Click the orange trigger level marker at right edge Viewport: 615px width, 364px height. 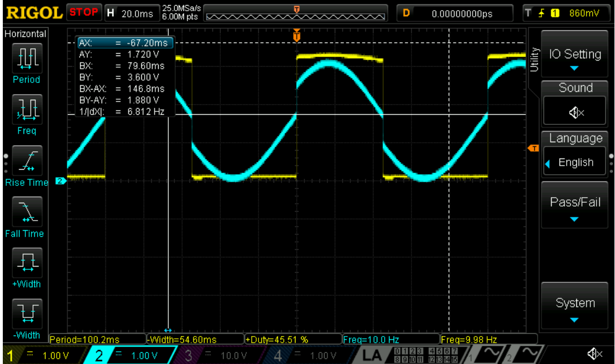(x=533, y=148)
